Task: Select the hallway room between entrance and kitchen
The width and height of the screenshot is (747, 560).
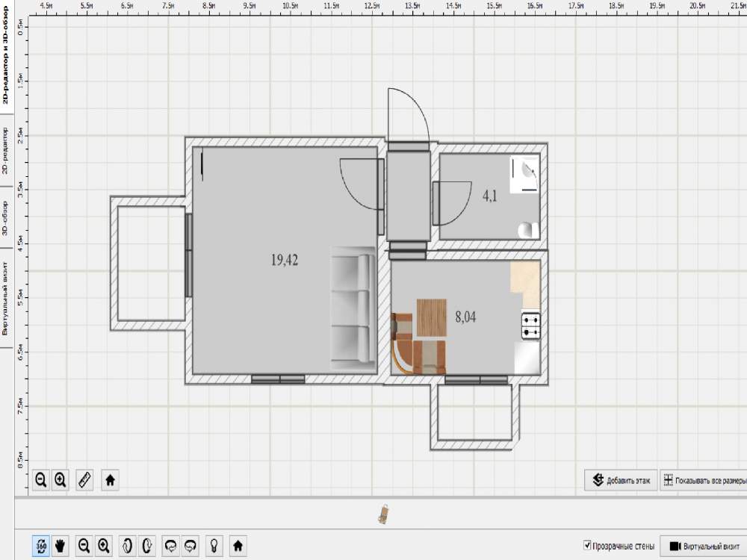Action: [409, 196]
